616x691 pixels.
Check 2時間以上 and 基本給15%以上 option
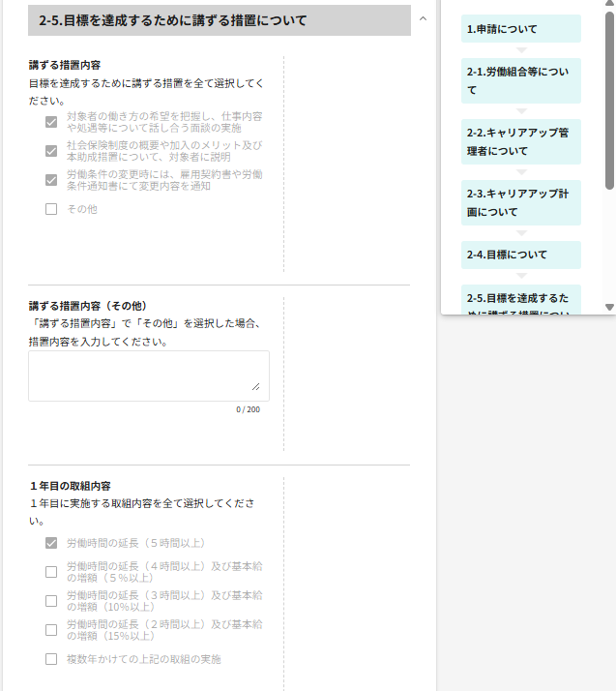click(x=51, y=630)
